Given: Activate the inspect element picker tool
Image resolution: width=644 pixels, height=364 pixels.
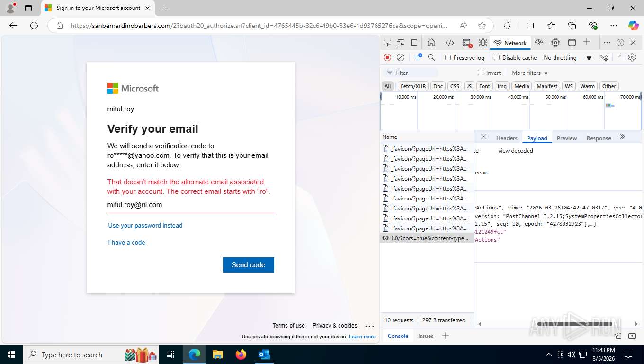Looking at the screenshot, I should (387, 43).
